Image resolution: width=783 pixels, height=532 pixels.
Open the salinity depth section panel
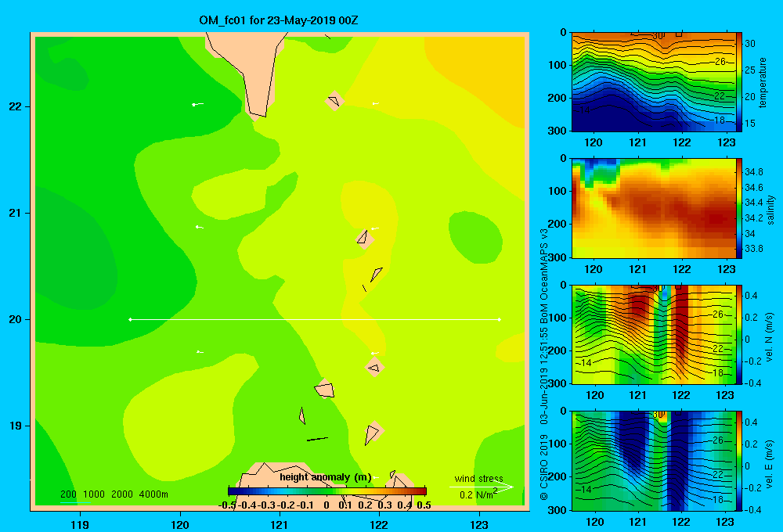coord(653,208)
